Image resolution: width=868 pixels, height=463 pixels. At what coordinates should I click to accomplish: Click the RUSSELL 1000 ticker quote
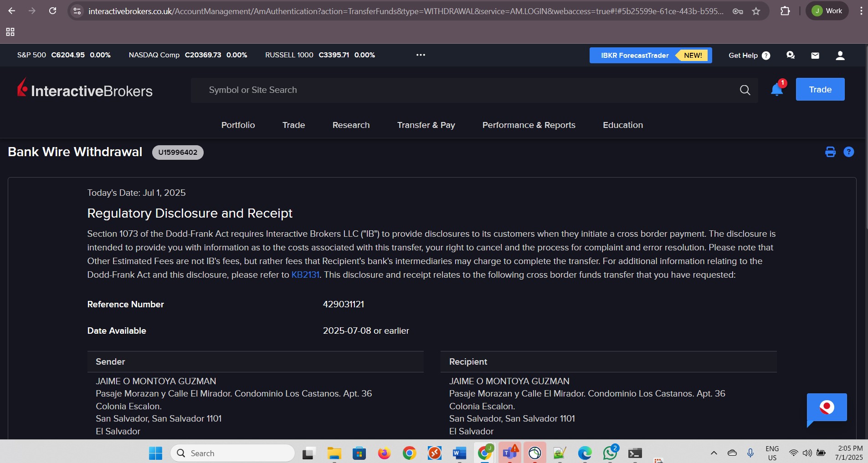[320, 55]
